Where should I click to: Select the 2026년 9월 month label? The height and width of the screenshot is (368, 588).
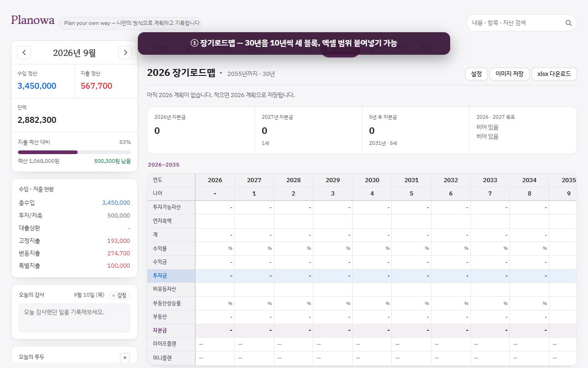tap(74, 53)
